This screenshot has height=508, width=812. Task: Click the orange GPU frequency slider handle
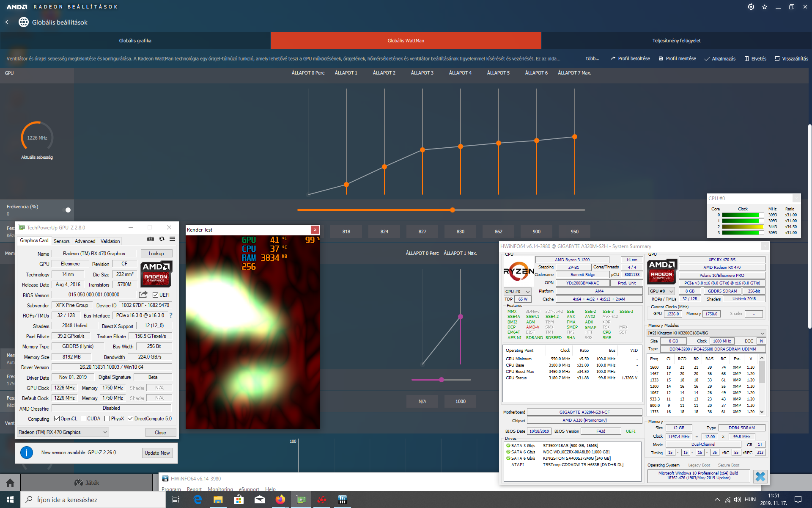[x=453, y=210]
